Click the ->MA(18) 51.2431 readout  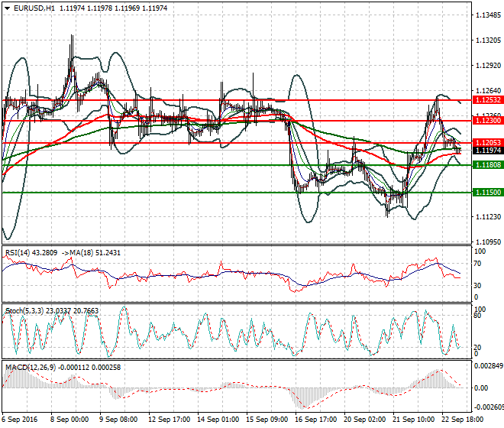(91, 253)
